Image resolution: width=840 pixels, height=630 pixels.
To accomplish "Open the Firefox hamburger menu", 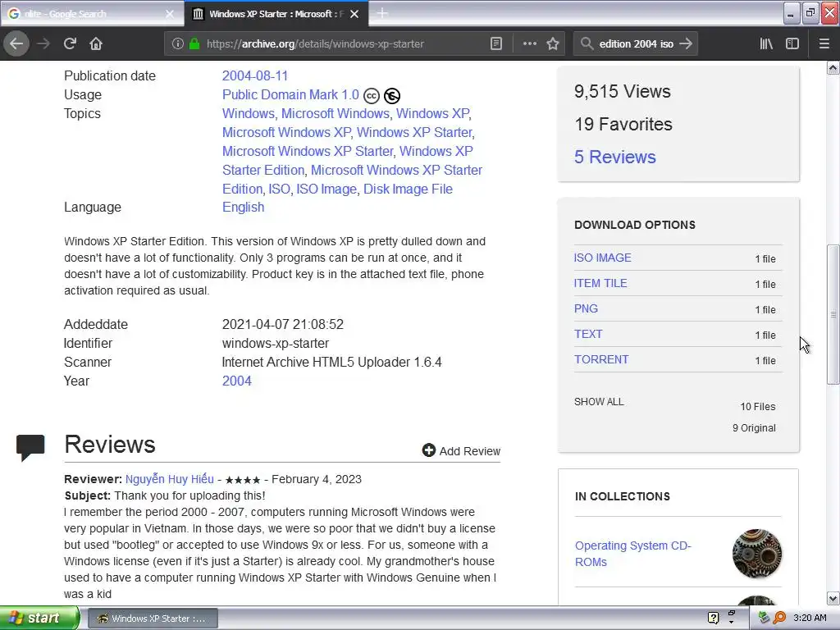I will coord(824,43).
